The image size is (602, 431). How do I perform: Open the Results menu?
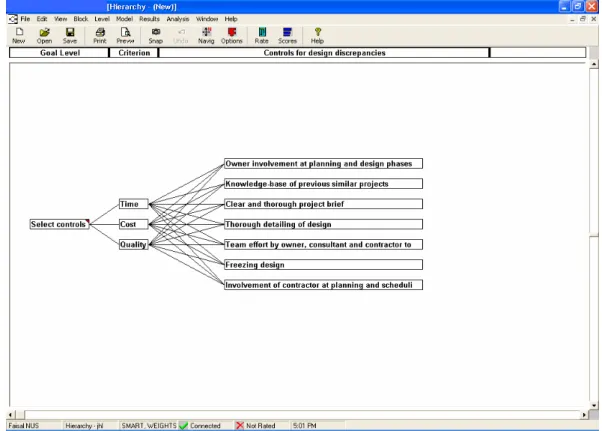tap(150, 19)
